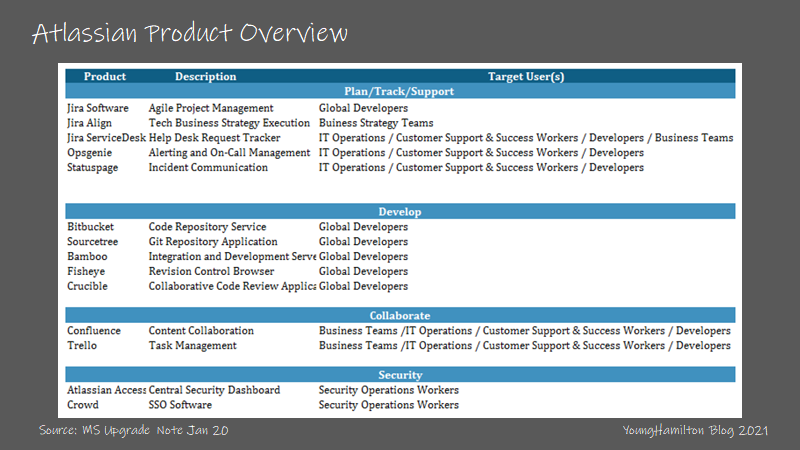Click 'Content Collaboration' description
Screen dimensions: 800x450
click(x=201, y=331)
